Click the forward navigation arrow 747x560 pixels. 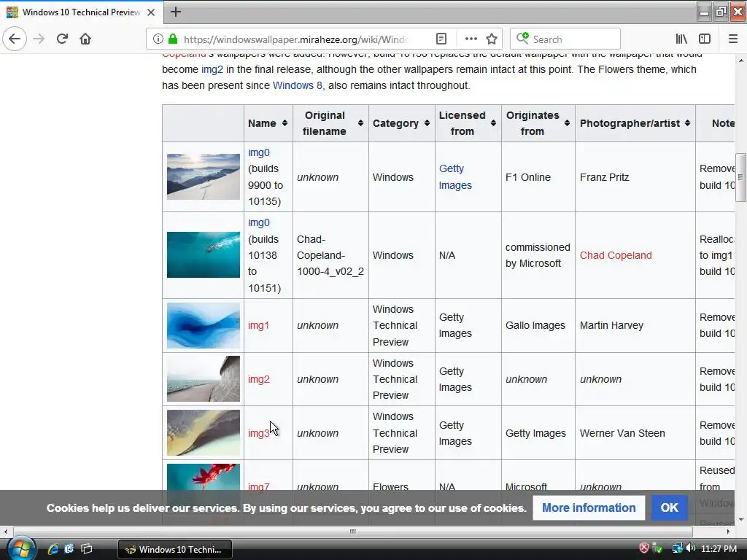coord(39,39)
